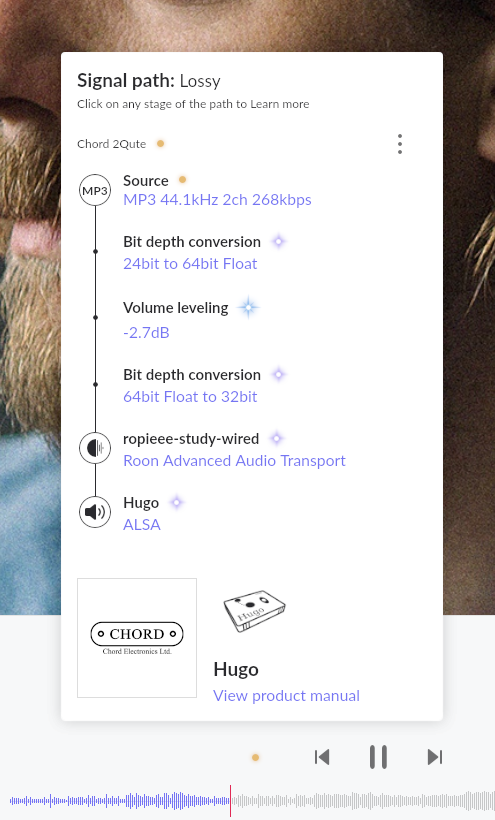This screenshot has width=495, height=820.
Task: Click the yellow dot next to Chord 2Qute
Action: [160, 143]
